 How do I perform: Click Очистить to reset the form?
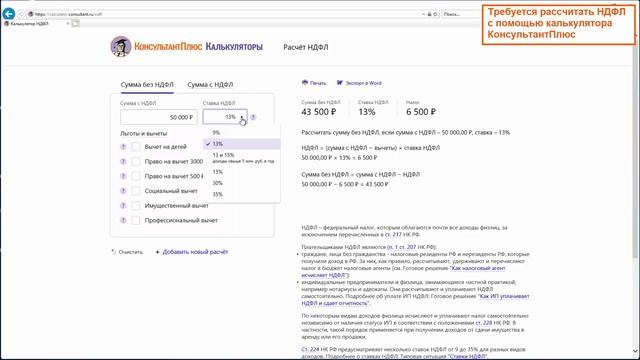tap(127, 252)
